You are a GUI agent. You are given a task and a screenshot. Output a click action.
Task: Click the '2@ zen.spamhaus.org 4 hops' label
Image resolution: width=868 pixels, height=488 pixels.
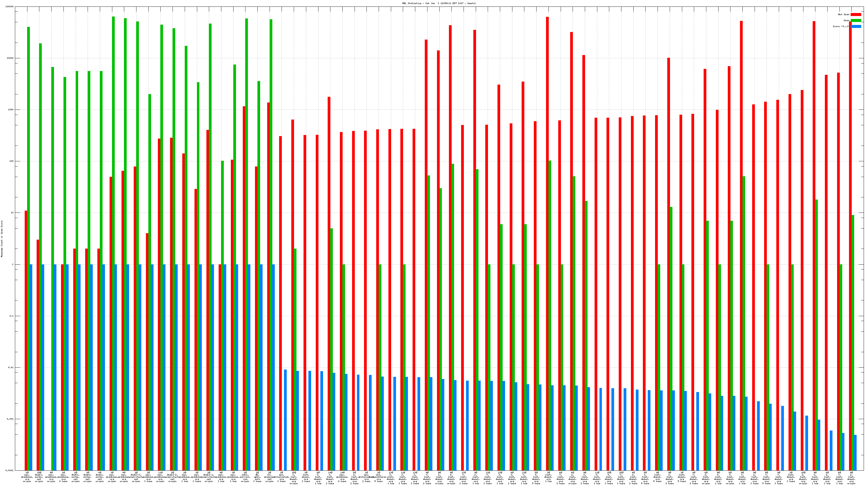tap(63, 477)
